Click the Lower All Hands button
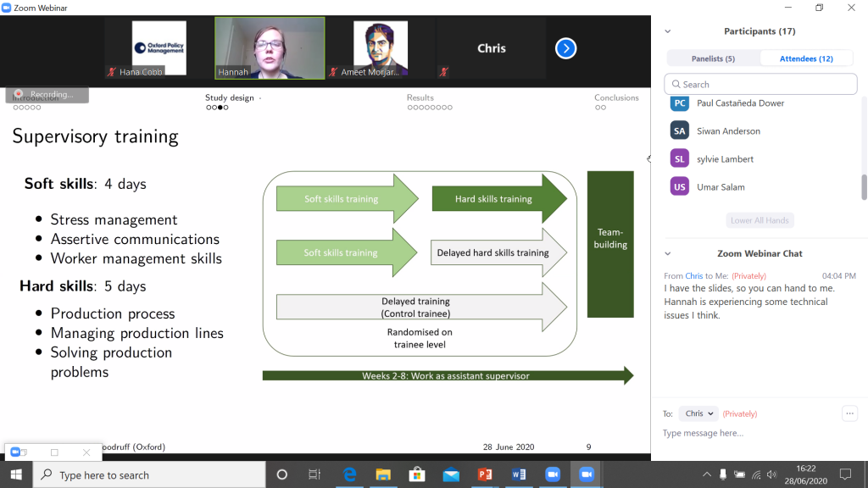Image resolution: width=868 pixels, height=488 pixels. 759,220
